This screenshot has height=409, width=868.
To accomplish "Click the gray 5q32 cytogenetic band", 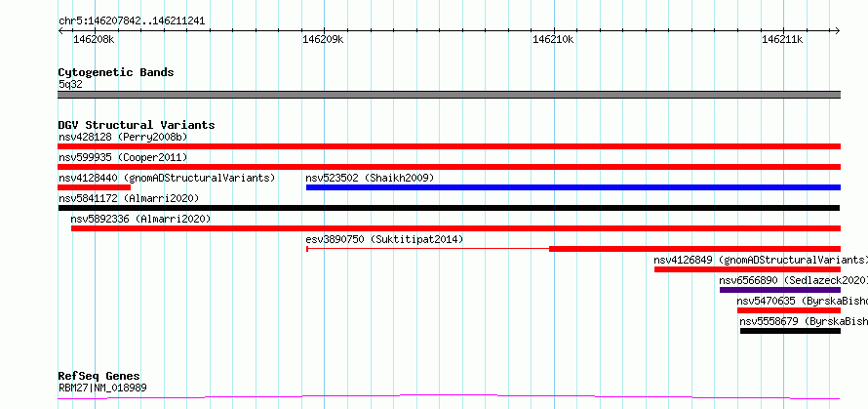I will point(449,95).
